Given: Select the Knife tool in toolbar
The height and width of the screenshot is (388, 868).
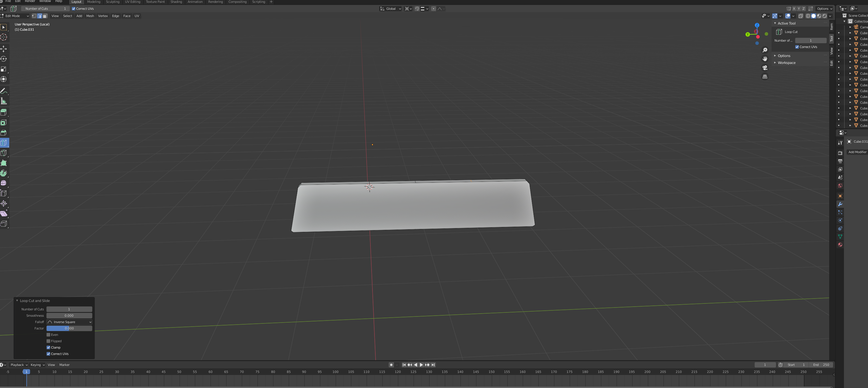Looking at the screenshot, I should coord(4,153).
